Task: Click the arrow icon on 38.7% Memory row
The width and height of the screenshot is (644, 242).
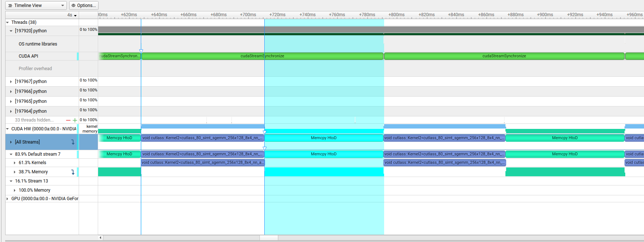Action: click(73, 172)
